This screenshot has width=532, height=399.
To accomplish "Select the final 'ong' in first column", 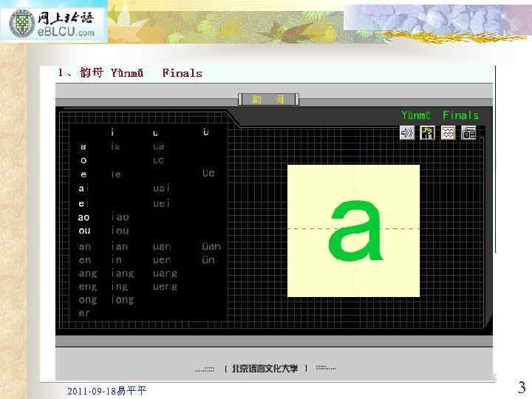I will 87,300.
